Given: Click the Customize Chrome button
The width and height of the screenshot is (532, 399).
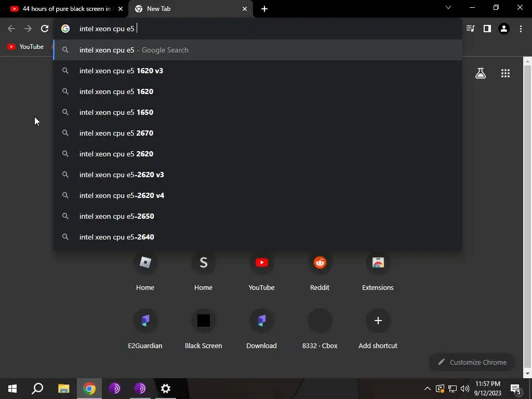Looking at the screenshot, I should point(472,362).
